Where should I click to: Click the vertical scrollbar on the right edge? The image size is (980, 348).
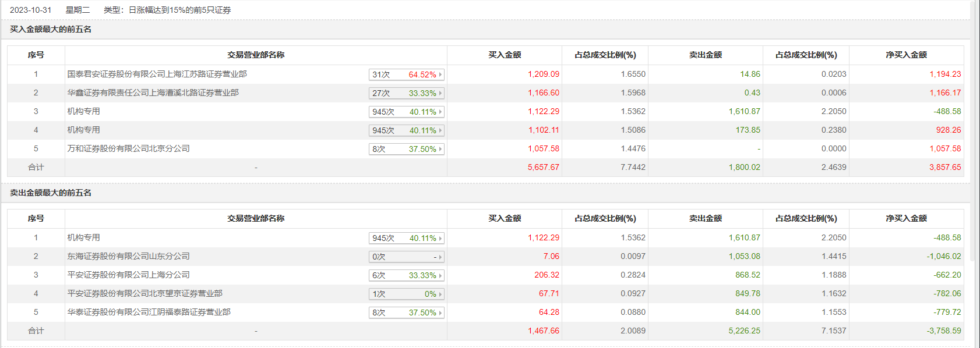pos(975,175)
